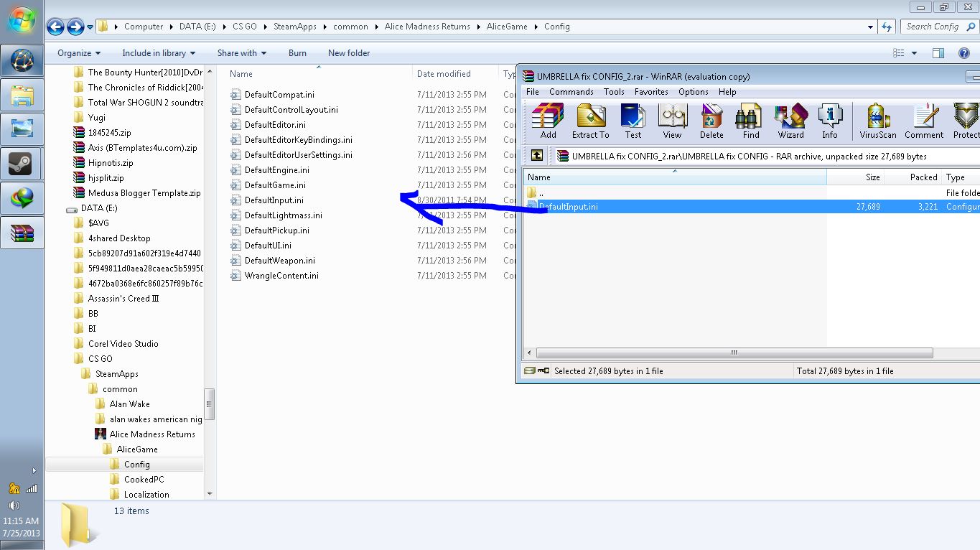Screen dimensions: 980x550
Task: Expand the breadcrumb arrow after Computer
Action: pos(171,27)
